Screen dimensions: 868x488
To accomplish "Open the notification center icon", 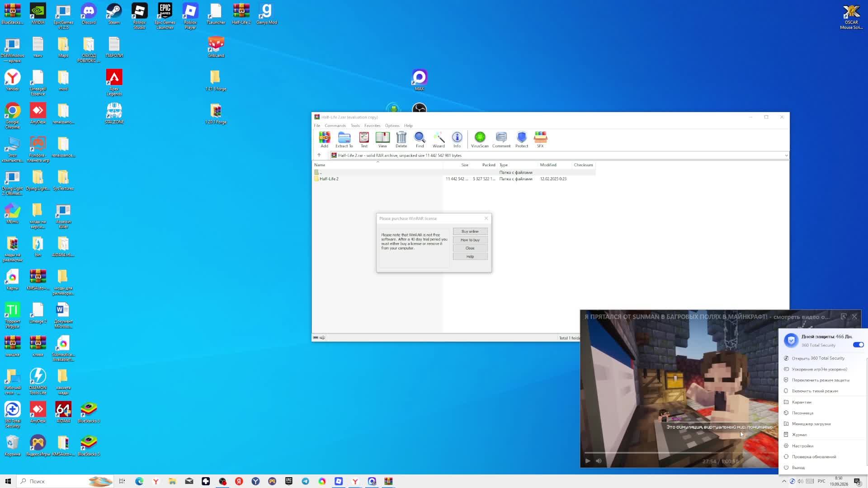I will (857, 481).
